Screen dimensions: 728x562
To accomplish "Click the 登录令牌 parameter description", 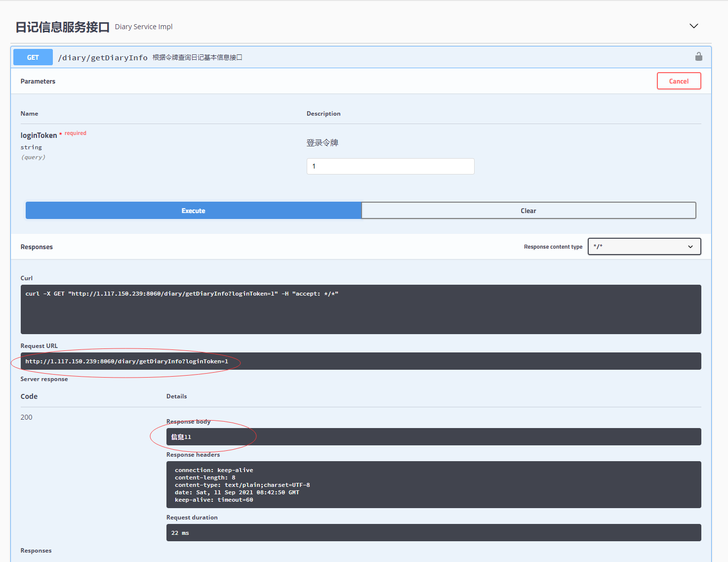I will click(x=323, y=143).
